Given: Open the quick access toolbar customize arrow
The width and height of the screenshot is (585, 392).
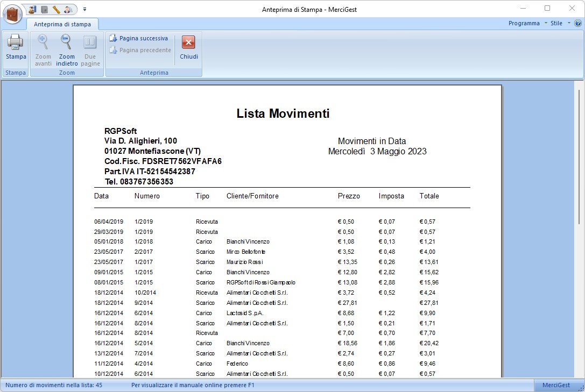Looking at the screenshot, I should (x=84, y=9).
